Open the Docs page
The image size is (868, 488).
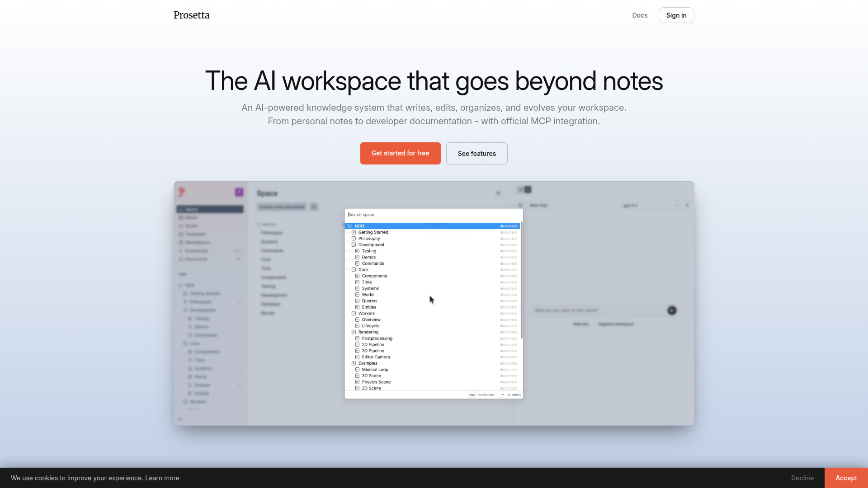point(639,15)
